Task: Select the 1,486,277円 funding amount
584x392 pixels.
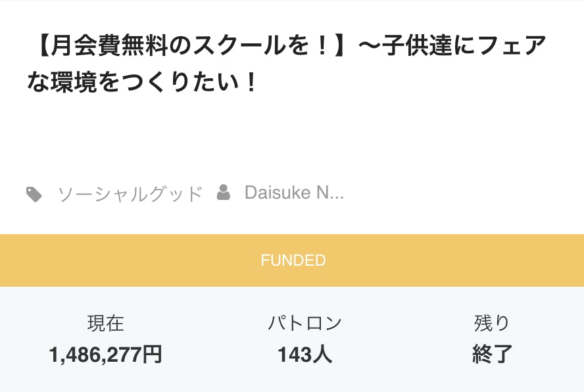Action: (105, 355)
